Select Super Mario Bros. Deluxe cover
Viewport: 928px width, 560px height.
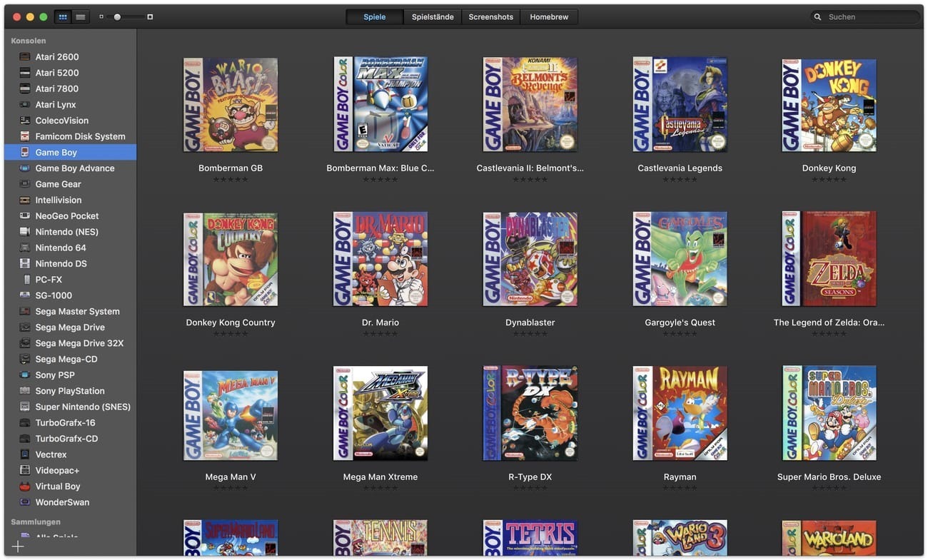pos(829,414)
